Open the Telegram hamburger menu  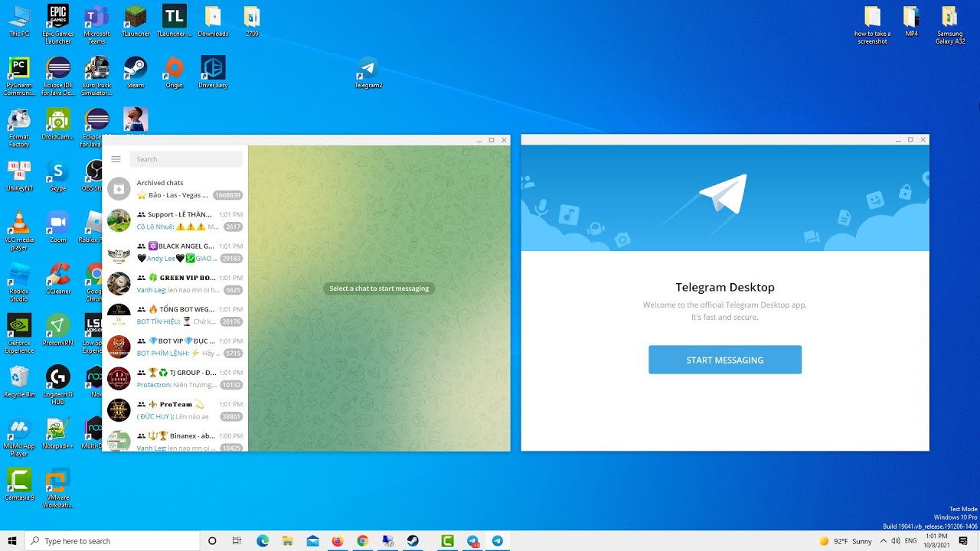tap(116, 159)
